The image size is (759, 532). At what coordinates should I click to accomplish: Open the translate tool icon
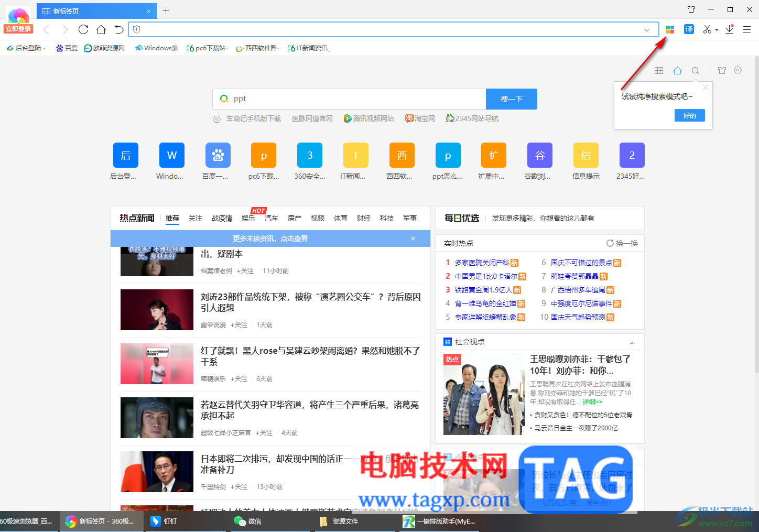pyautogui.click(x=689, y=29)
